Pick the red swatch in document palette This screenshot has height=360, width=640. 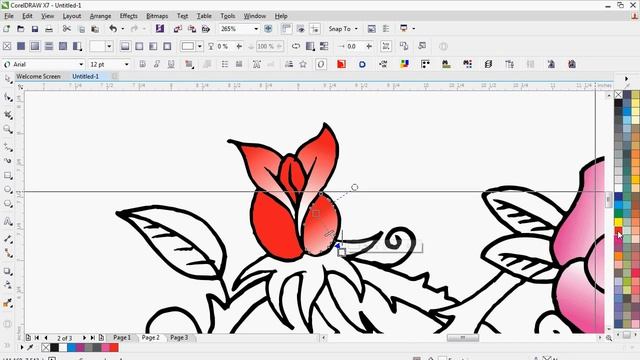tap(114, 347)
